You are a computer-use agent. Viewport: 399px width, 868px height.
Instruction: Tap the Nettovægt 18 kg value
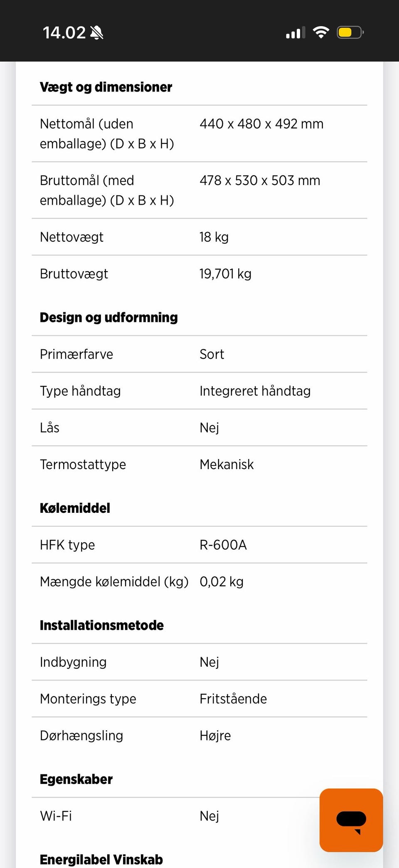[x=214, y=237]
